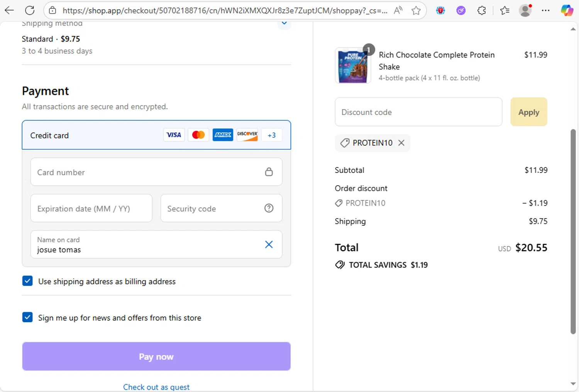The width and height of the screenshot is (579, 392).
Task: Select the Credit card payment option
Action: click(x=156, y=135)
